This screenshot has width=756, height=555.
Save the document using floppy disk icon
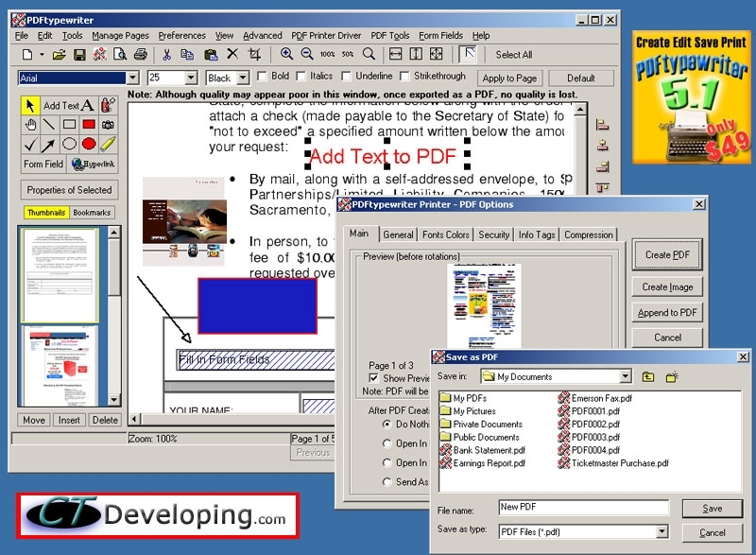click(79, 55)
